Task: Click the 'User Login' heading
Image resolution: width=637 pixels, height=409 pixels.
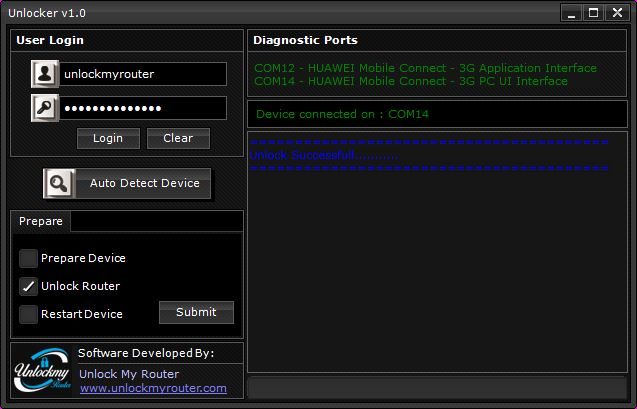Action: pos(50,40)
